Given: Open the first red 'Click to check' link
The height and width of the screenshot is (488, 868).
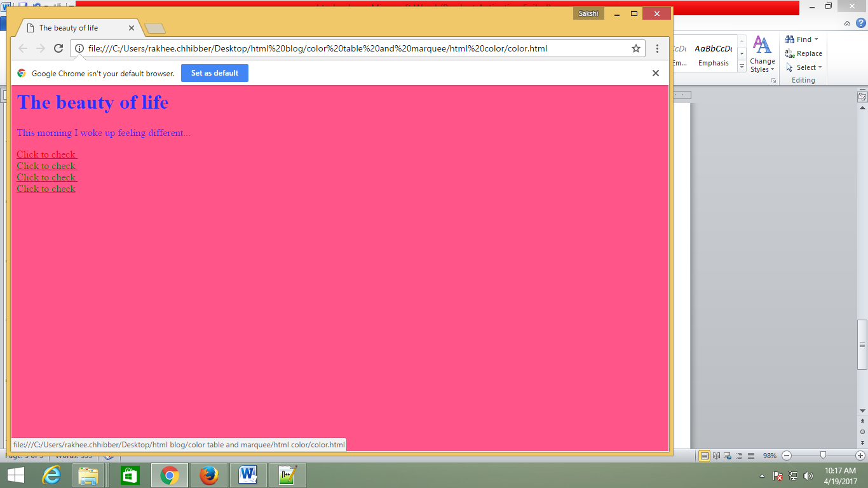Looking at the screenshot, I should (x=45, y=154).
